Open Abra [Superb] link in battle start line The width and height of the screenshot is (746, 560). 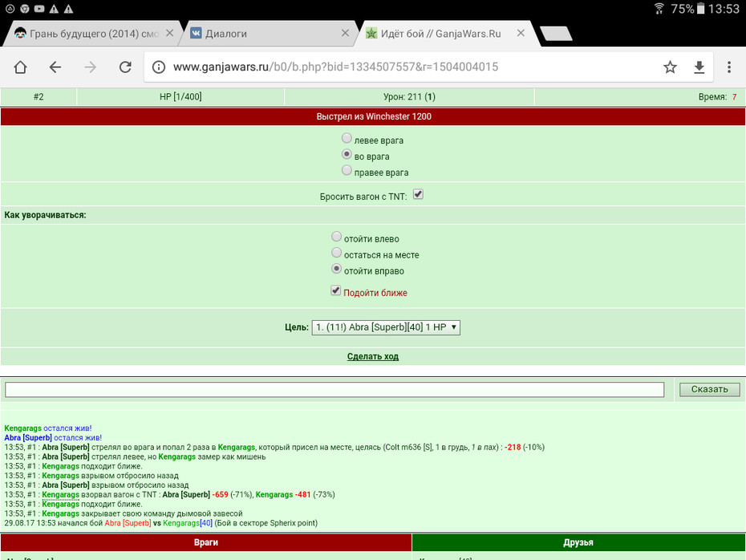point(128,523)
